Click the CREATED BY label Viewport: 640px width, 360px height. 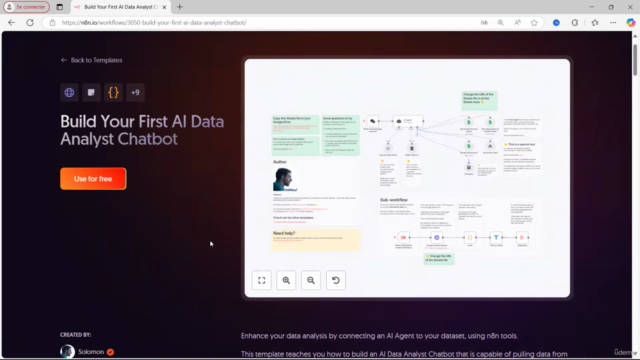(76, 335)
